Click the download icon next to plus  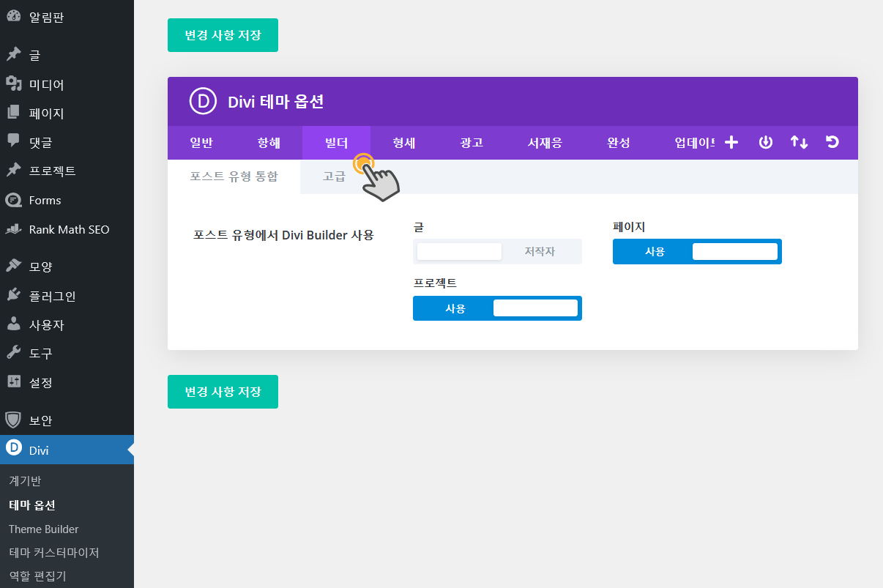click(765, 142)
